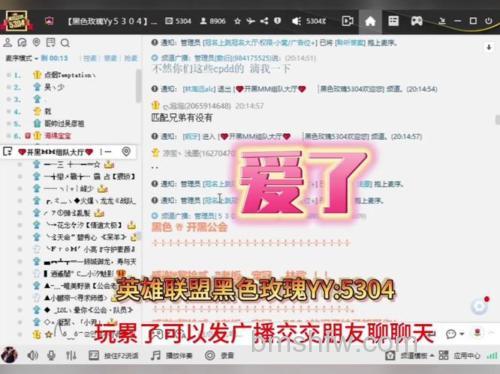The image size is (500, 374).
Task: Open my profile avatar at bottom left
Action: (x=9, y=355)
